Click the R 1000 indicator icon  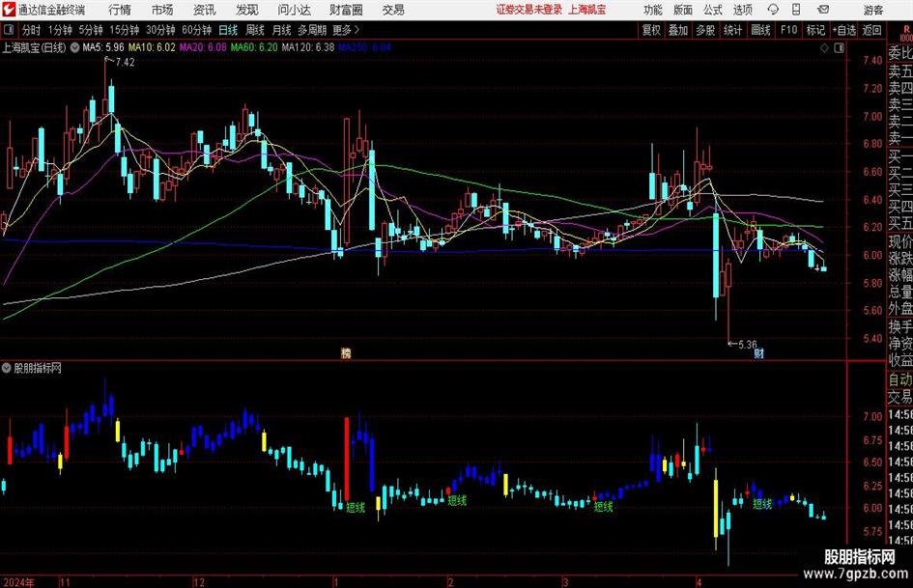906,33
